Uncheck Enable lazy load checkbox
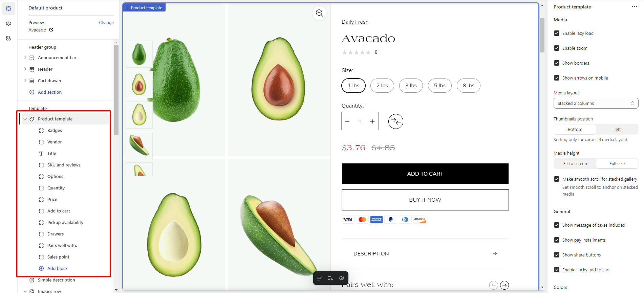The image size is (644, 293). point(557,33)
